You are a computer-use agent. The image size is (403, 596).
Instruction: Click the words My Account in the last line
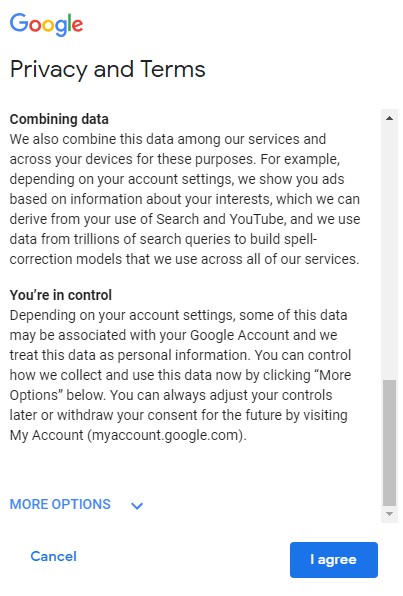46,435
